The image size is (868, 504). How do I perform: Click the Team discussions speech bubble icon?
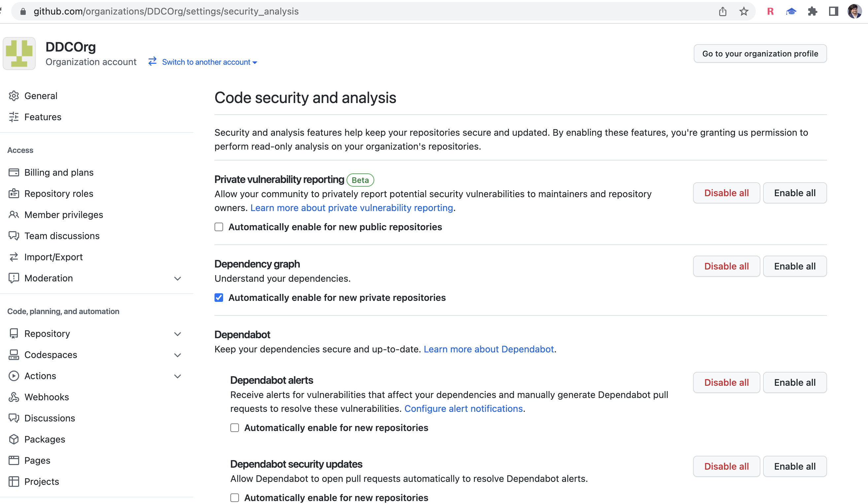pos(14,236)
